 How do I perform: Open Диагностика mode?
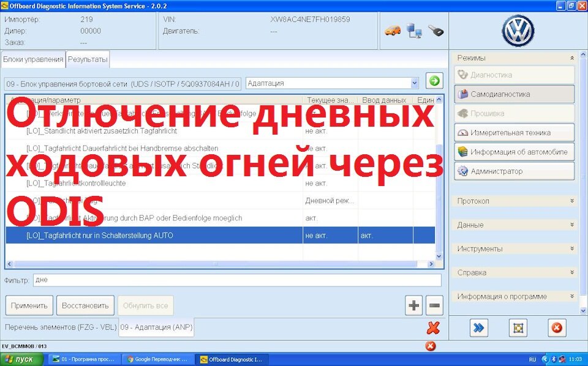coord(514,75)
